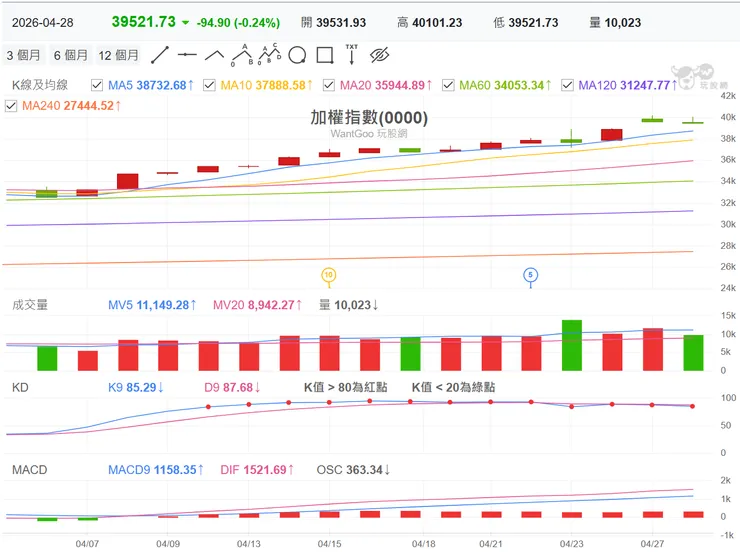This screenshot has width=740, height=552.
Task: Click the tall green volume bar near 04/23
Action: pyautogui.click(x=572, y=345)
